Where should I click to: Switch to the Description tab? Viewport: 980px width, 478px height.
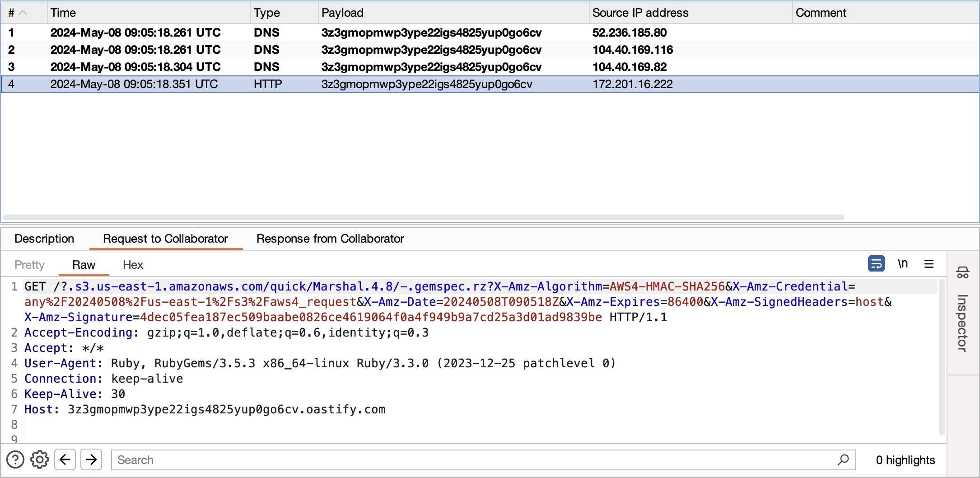point(44,239)
